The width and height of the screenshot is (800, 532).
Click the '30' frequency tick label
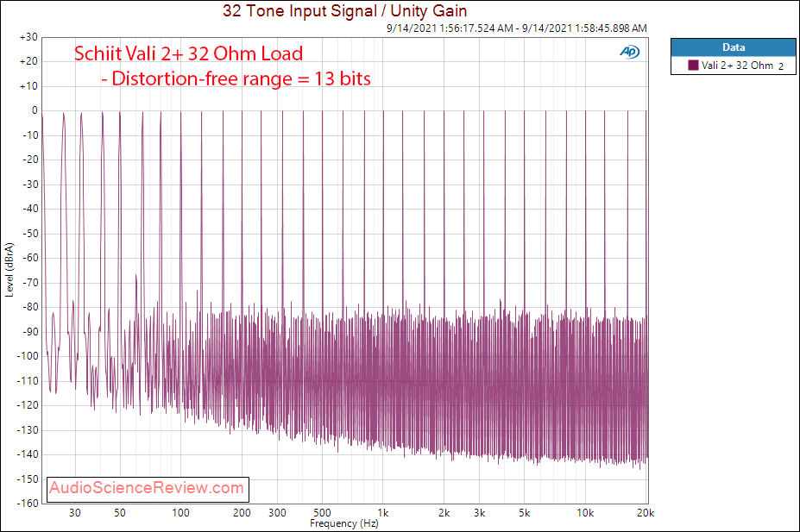pos(75,513)
